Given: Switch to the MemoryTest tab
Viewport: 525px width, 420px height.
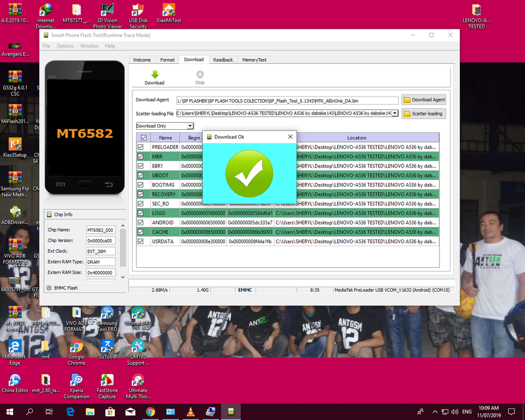Looking at the screenshot, I should 254,60.
